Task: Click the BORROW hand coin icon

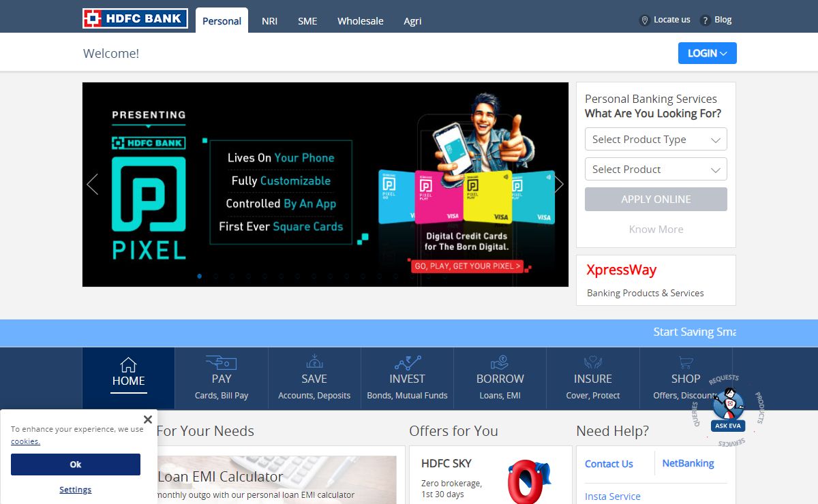Action: coord(500,362)
